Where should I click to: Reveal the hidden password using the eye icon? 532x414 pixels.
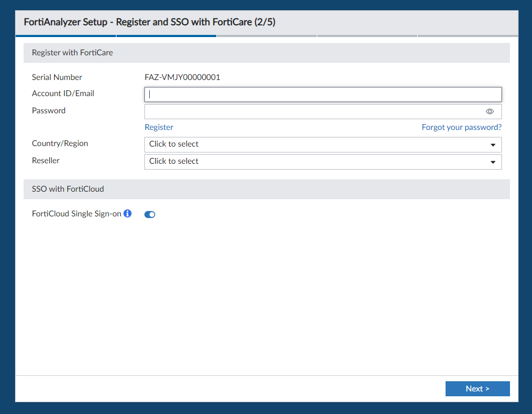[x=489, y=111]
